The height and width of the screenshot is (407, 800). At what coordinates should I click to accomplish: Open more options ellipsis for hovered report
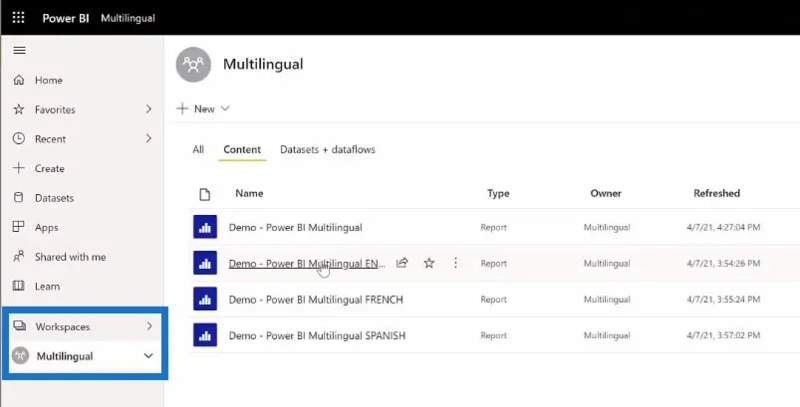pyautogui.click(x=455, y=263)
